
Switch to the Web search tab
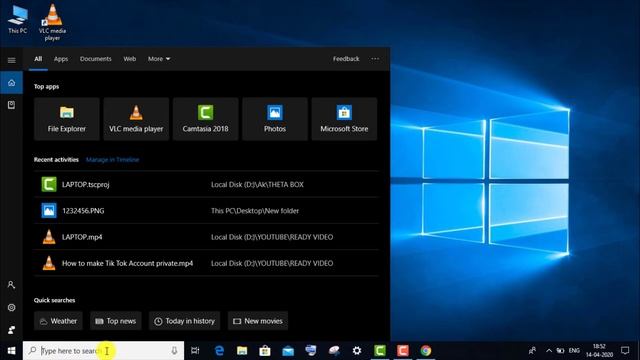pyautogui.click(x=130, y=59)
